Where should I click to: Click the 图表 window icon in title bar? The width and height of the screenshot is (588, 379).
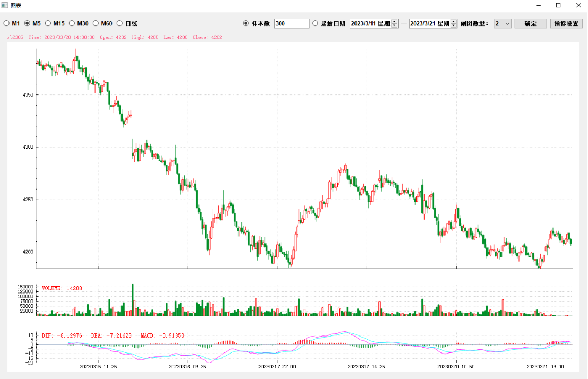tap(5, 5)
